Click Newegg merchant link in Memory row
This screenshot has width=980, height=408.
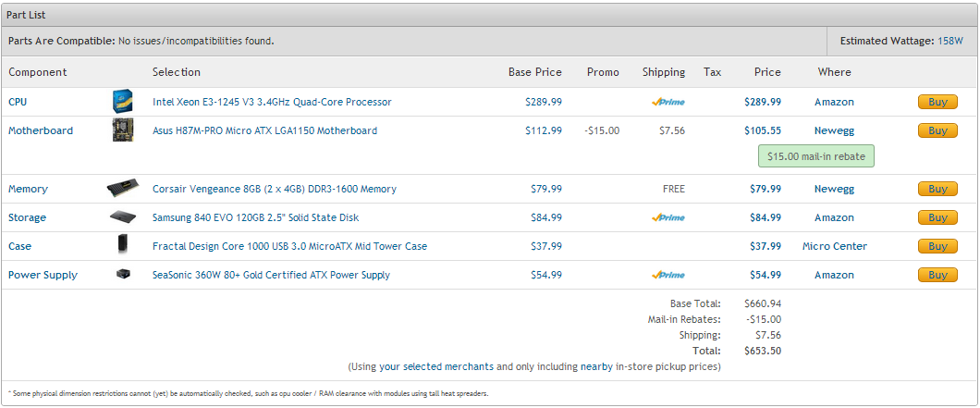click(x=834, y=189)
